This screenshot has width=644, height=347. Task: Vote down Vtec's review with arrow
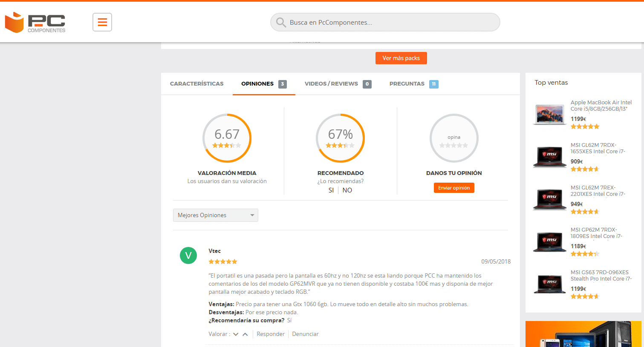click(x=236, y=334)
